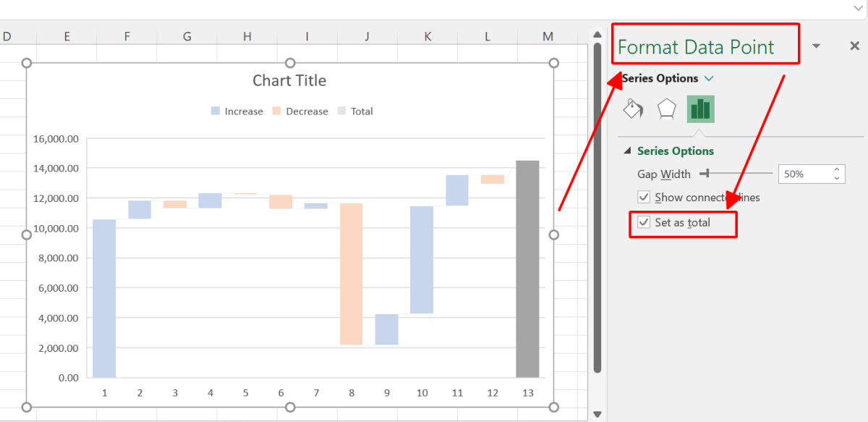Image resolution: width=868 pixels, height=422 pixels.
Task: Open the task pane options arrow
Action: [817, 46]
